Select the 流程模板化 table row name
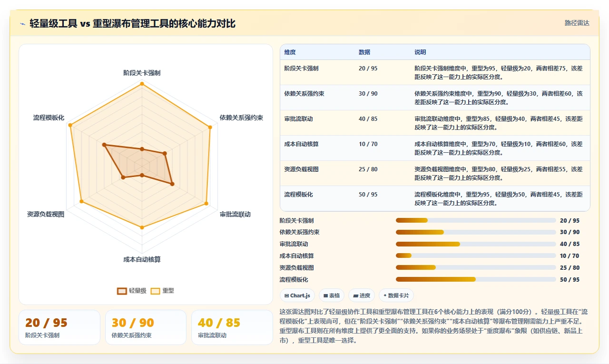Viewport: 609px width, 364px height. [x=298, y=195]
